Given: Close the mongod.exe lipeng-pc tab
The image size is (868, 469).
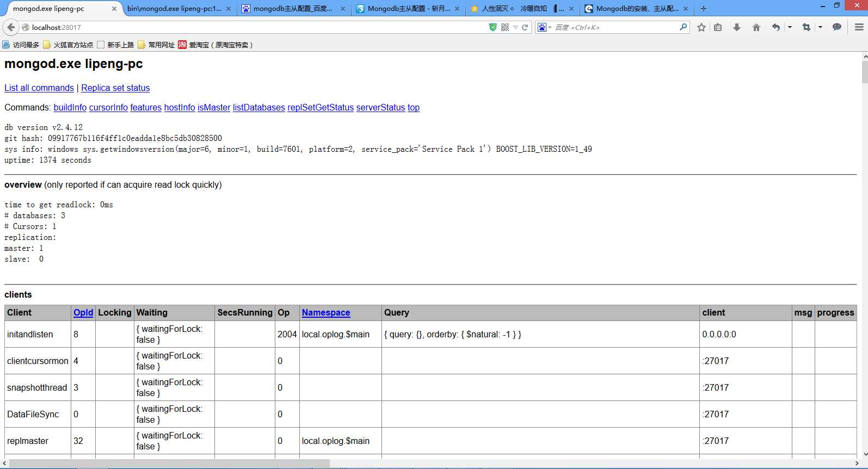Looking at the screenshot, I should point(114,9).
